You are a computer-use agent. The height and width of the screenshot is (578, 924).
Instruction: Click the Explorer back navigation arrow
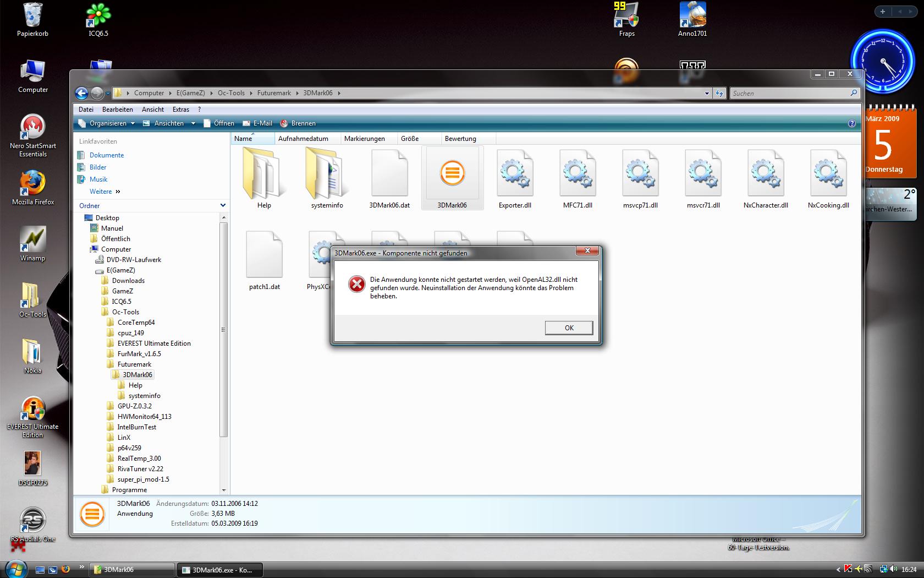click(81, 93)
